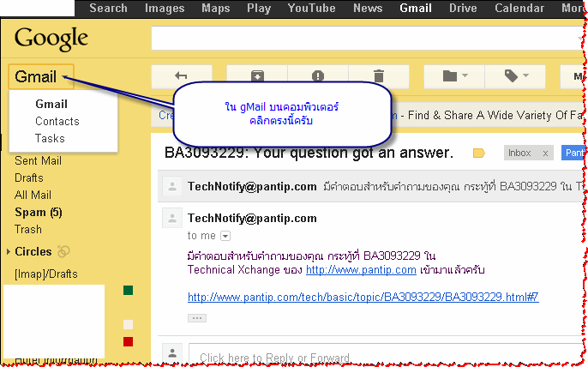Delete the message with the trash icon
This screenshot has width=588, height=367.
coord(379,75)
